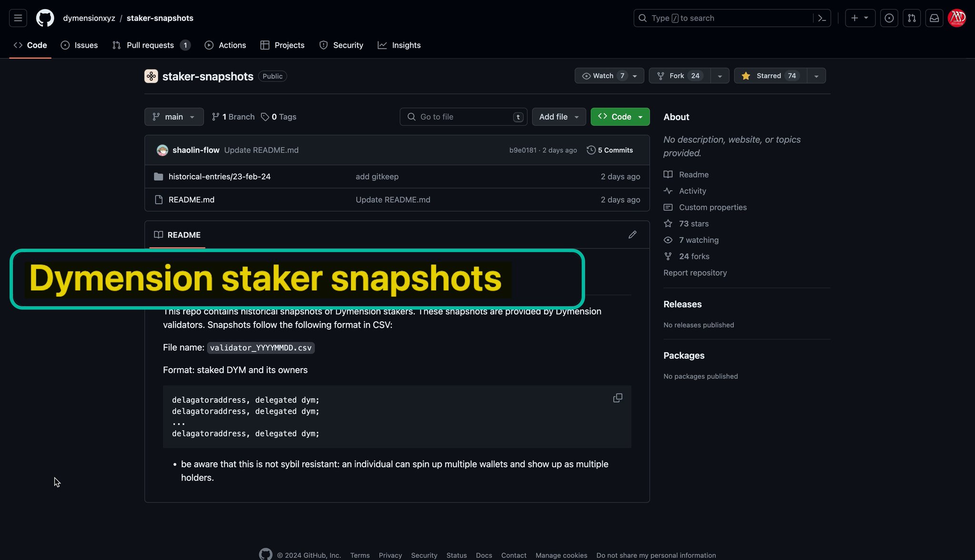Click the staker-snapshots breadcrumb link
The image size is (975, 560).
(160, 18)
